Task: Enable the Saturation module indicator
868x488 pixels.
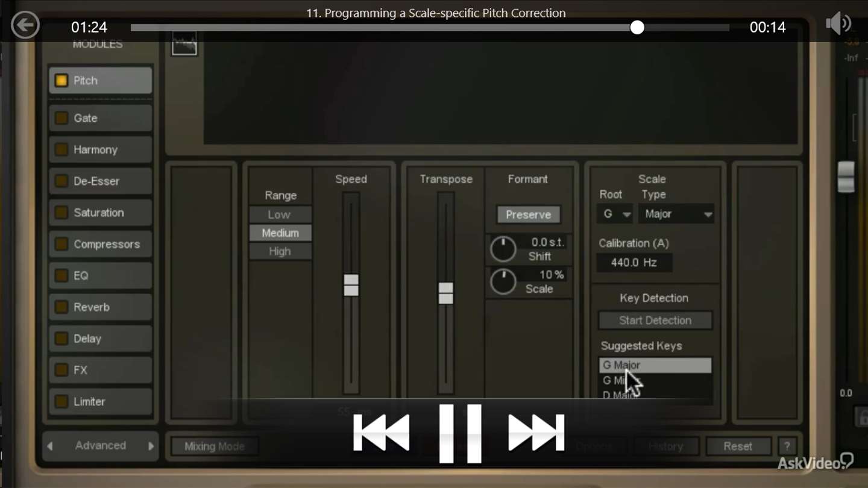Action: [x=61, y=213]
